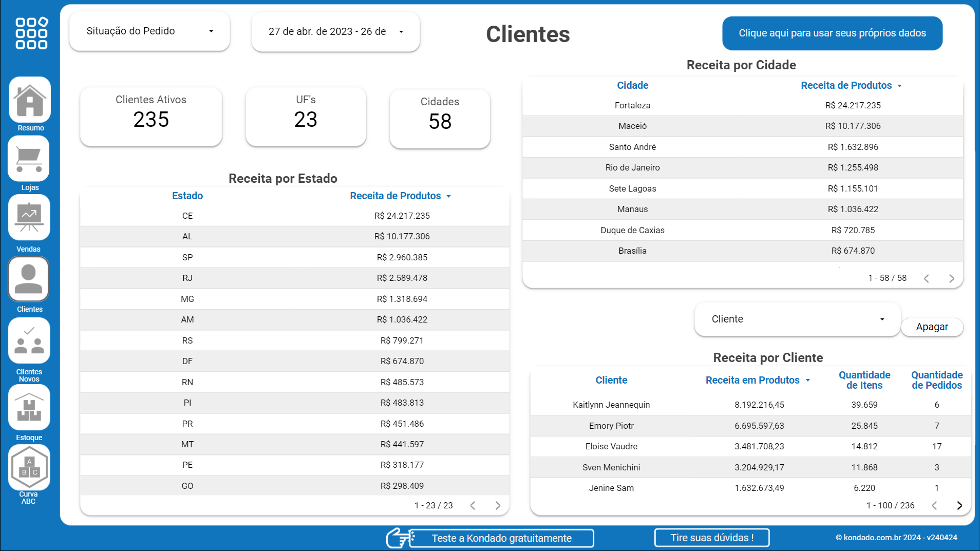Viewport: 980px width, 551px height.
Task: Open the Vendas chart page
Action: (x=29, y=217)
